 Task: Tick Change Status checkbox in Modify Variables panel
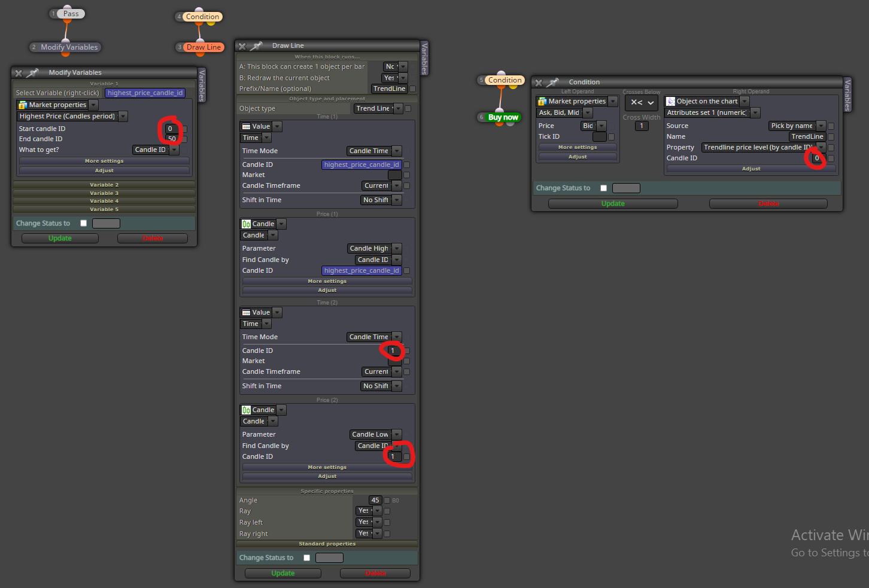pos(83,223)
